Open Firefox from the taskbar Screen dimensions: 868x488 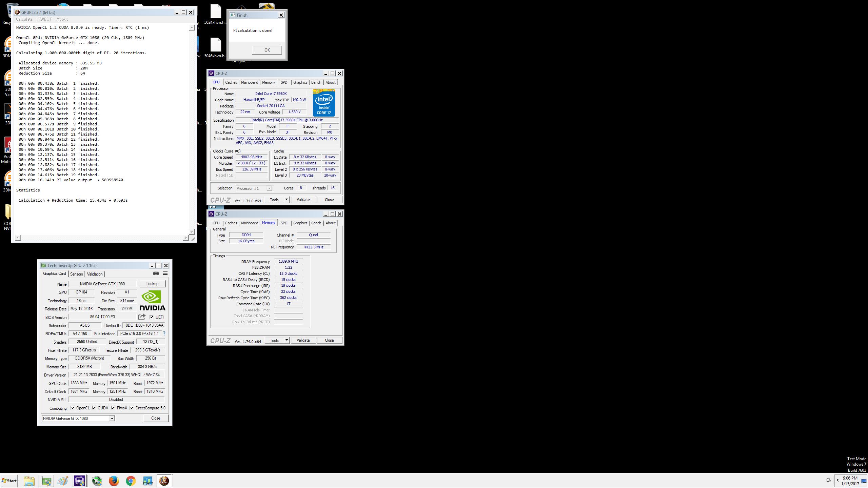[114, 481]
